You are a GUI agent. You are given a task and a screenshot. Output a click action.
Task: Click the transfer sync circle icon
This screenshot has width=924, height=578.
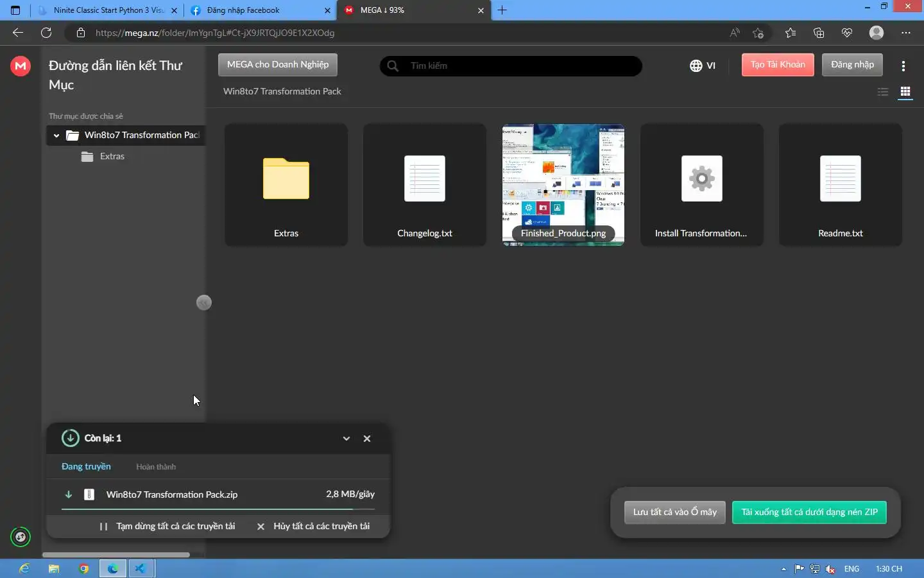pyautogui.click(x=21, y=537)
